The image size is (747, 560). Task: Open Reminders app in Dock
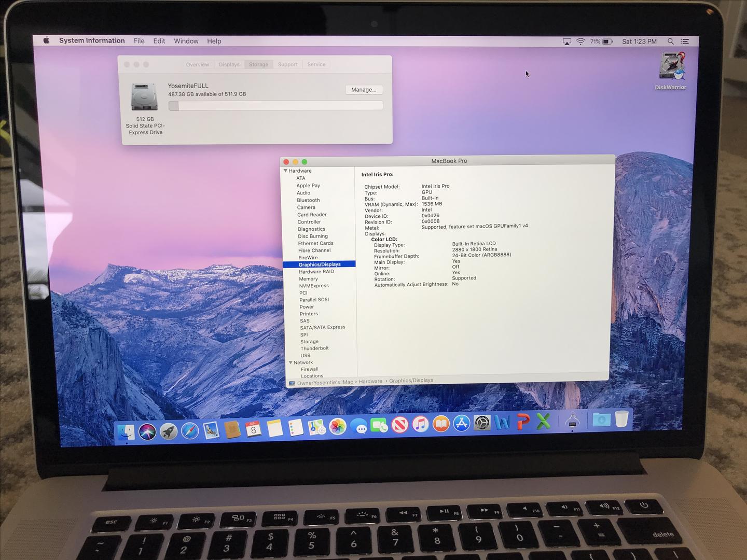point(295,428)
